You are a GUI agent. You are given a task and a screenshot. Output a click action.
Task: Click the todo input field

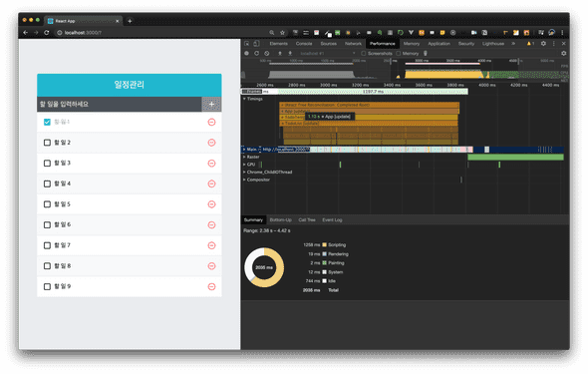click(x=120, y=105)
